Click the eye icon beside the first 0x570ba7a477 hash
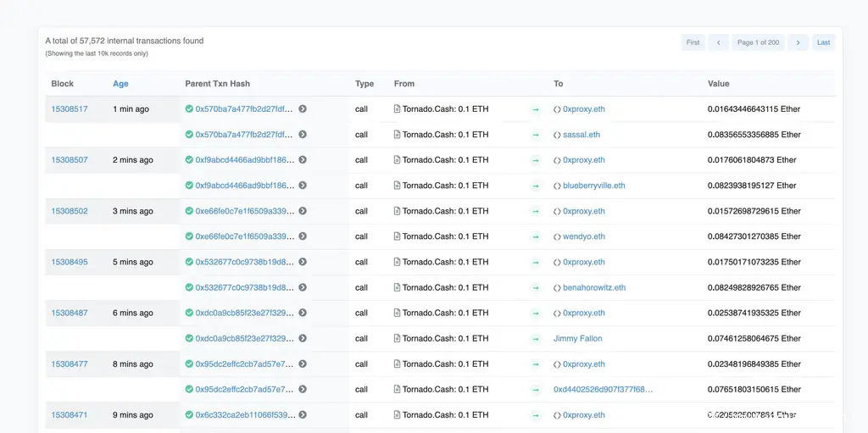Image resolution: width=868 pixels, height=433 pixels. click(303, 109)
